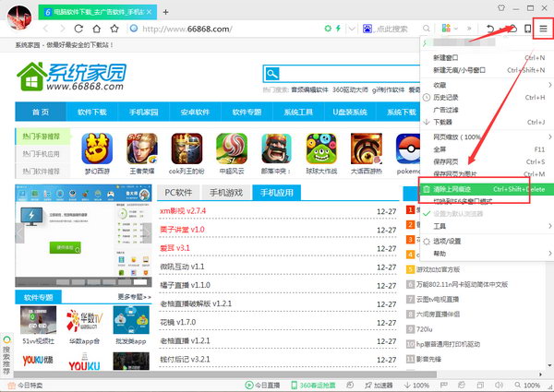Click the lightning speed-mode icon
This screenshot has width=554, height=392.
338,29
